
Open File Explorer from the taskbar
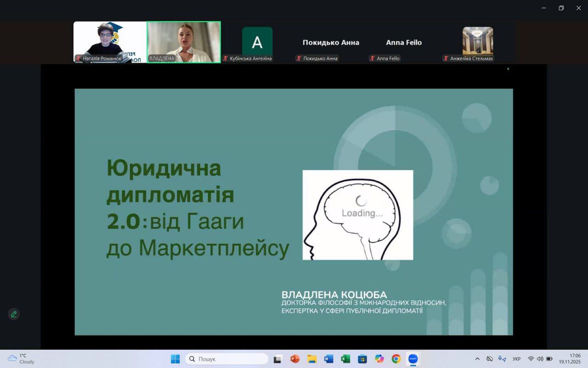(311, 359)
